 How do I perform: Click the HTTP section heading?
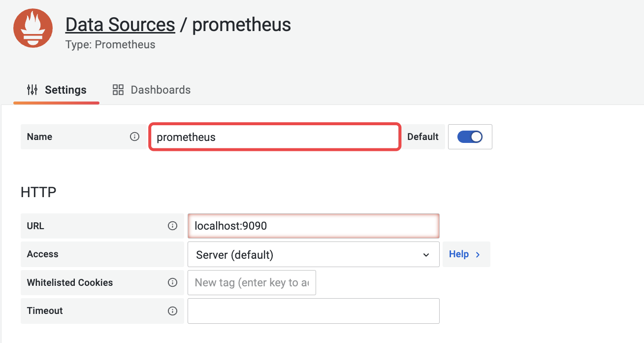coord(38,192)
